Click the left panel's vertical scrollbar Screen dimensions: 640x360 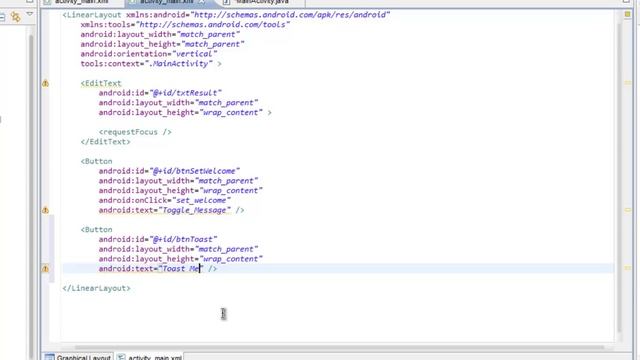31,196
